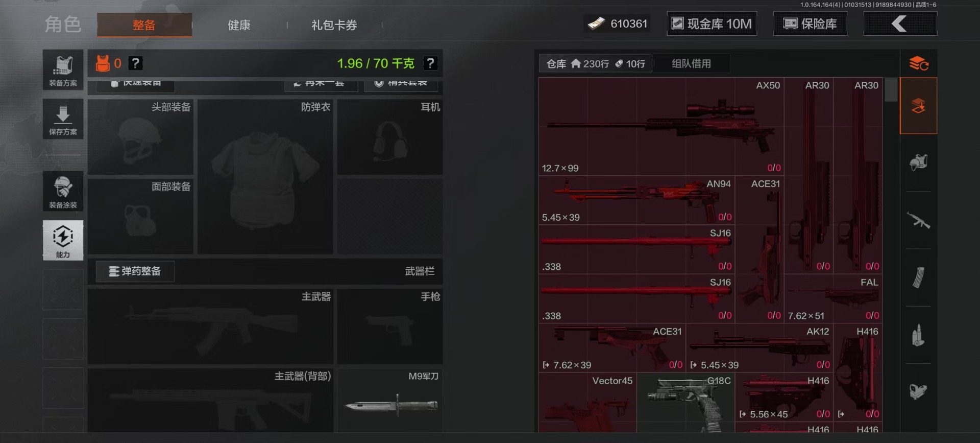The image size is (980, 443).
Task: Click the question mark beside weight indicator
Action: click(x=430, y=63)
